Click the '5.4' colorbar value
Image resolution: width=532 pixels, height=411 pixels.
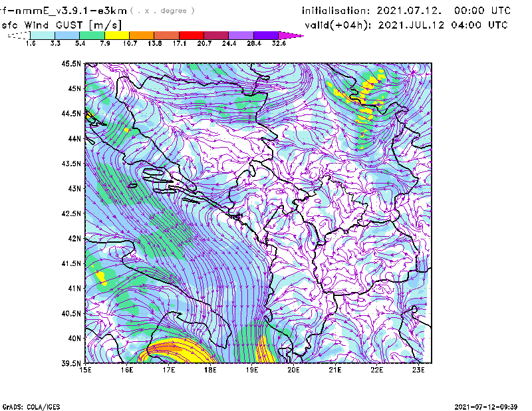pyautogui.click(x=80, y=43)
